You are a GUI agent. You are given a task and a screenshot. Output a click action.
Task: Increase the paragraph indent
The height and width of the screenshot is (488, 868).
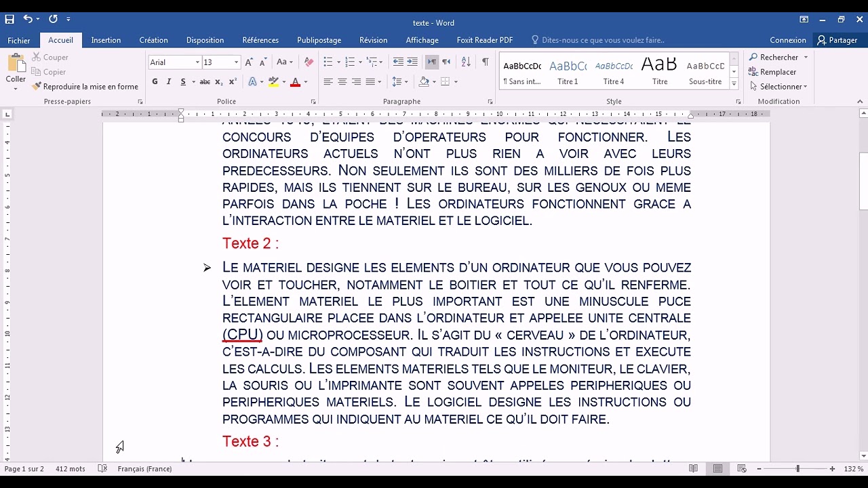(x=412, y=62)
